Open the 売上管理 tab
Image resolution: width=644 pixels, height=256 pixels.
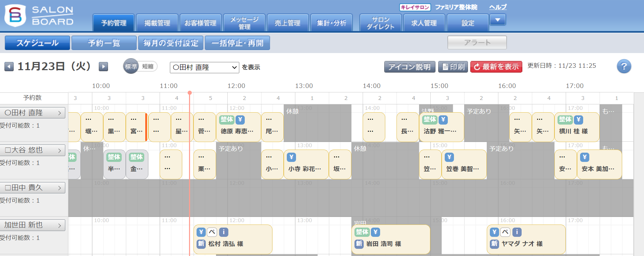click(x=287, y=23)
